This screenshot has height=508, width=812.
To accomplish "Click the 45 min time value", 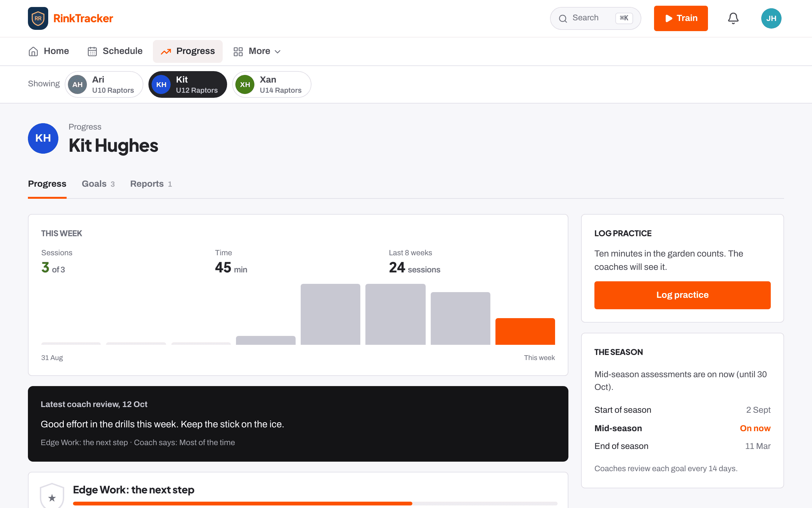I will pyautogui.click(x=231, y=268).
